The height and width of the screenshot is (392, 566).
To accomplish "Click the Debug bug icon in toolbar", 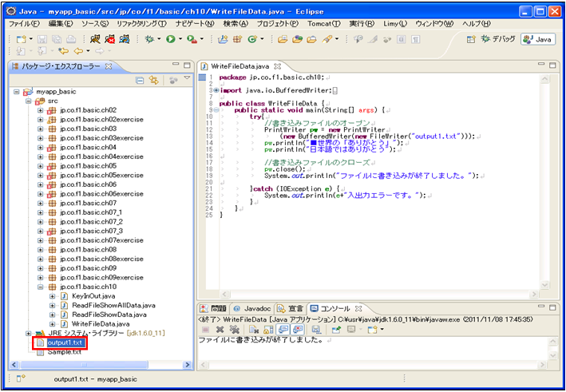I will [x=149, y=38].
